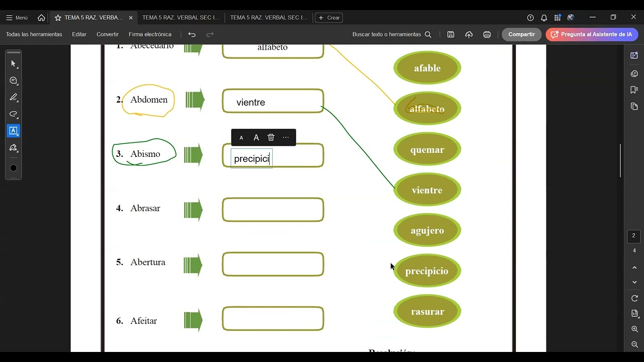Open the help question mark icon

pyautogui.click(x=530, y=18)
